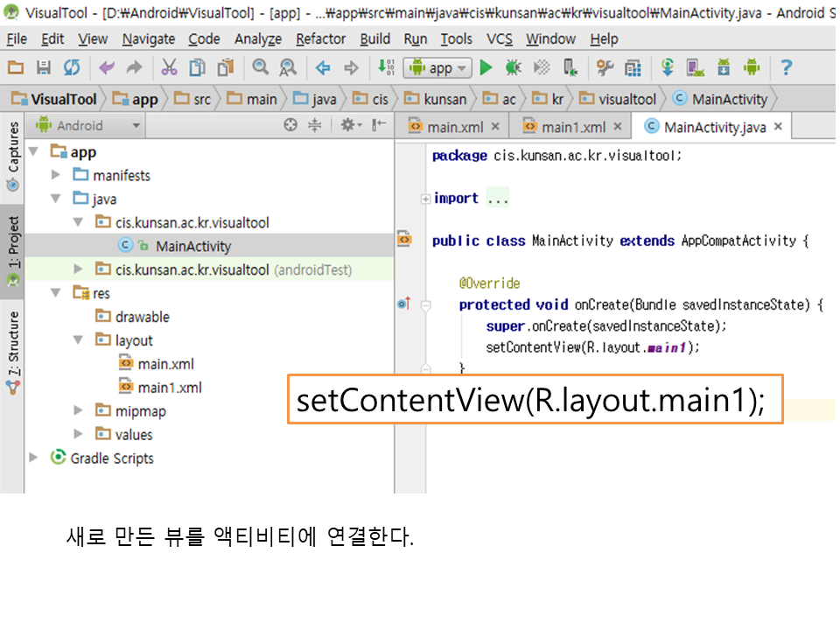Click the Undo arrow icon

[107, 67]
